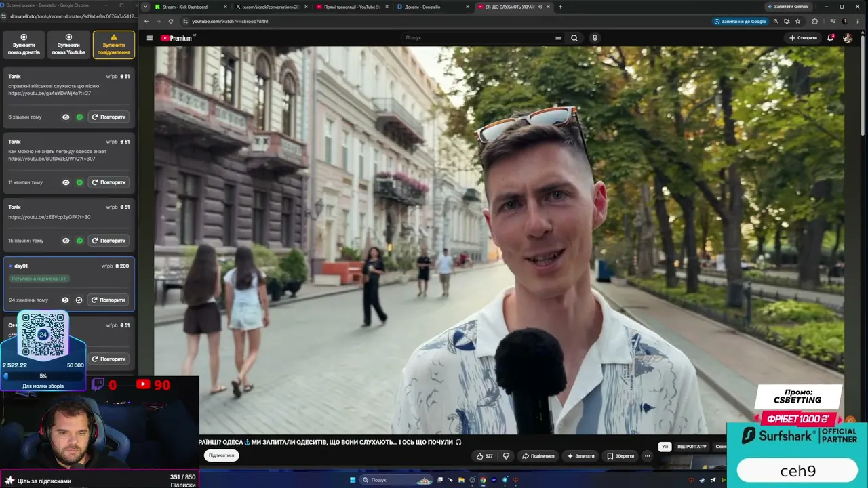The image size is (868, 488).
Task: Reload the YouTube page
Action: point(170,21)
